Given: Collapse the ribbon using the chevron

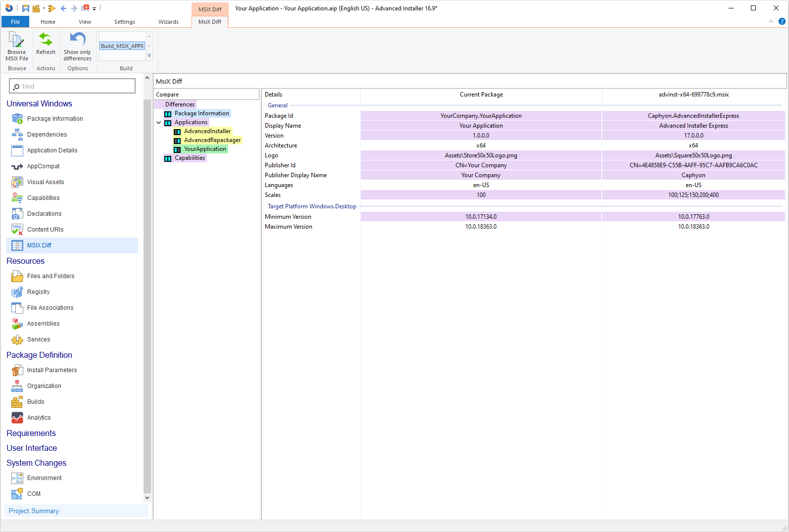Looking at the screenshot, I should point(771,21).
